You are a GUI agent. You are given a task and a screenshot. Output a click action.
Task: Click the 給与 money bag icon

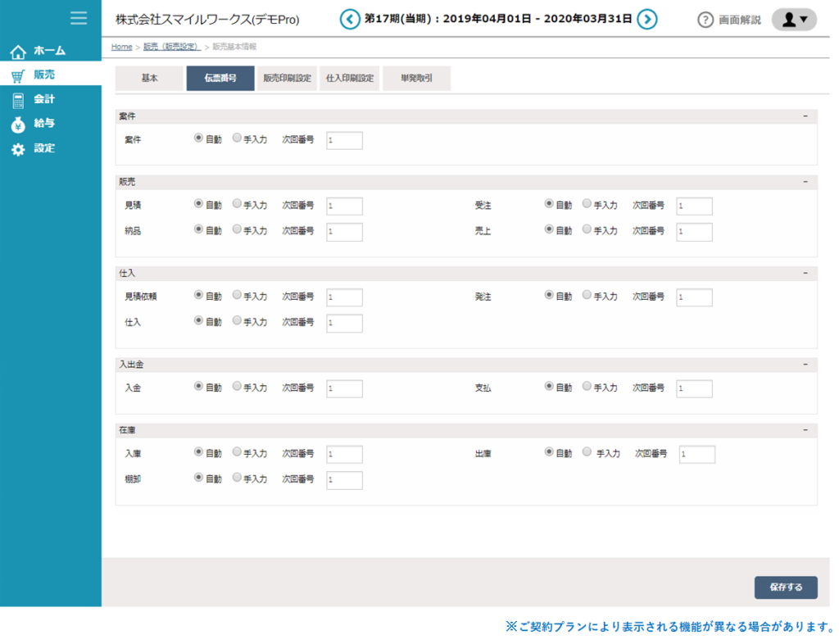click(18, 125)
